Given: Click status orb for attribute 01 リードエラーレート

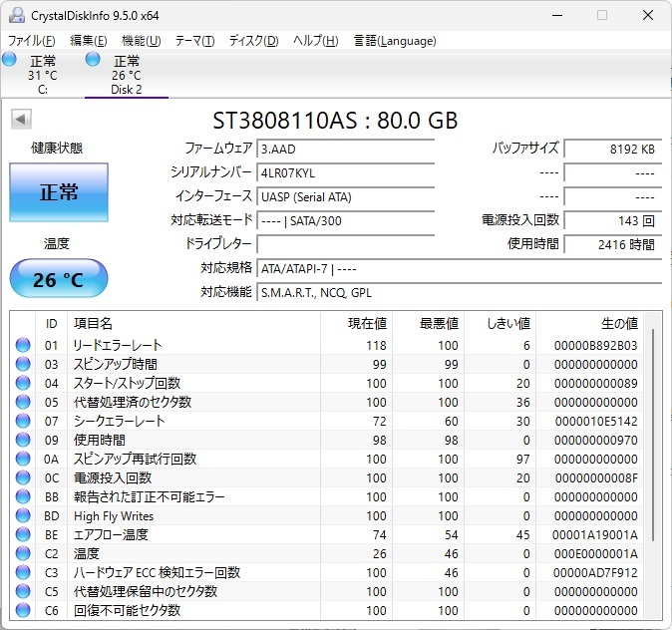Looking at the screenshot, I should (23, 345).
